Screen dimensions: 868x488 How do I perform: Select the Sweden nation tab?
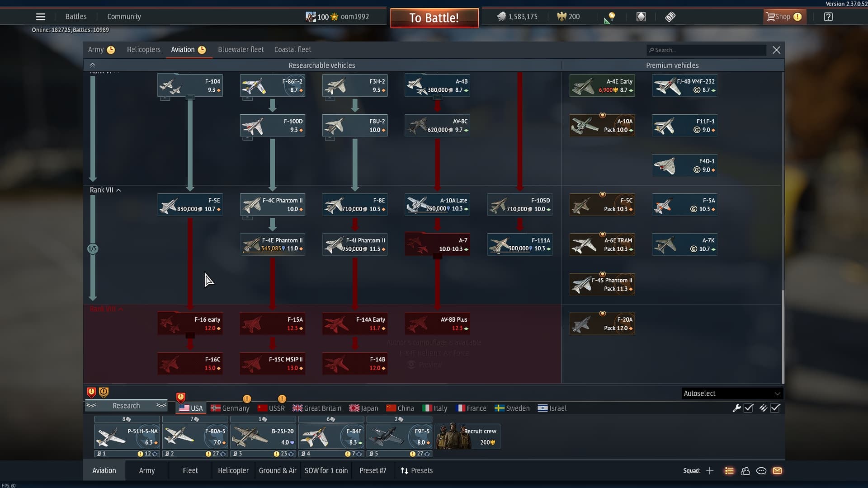coord(512,408)
